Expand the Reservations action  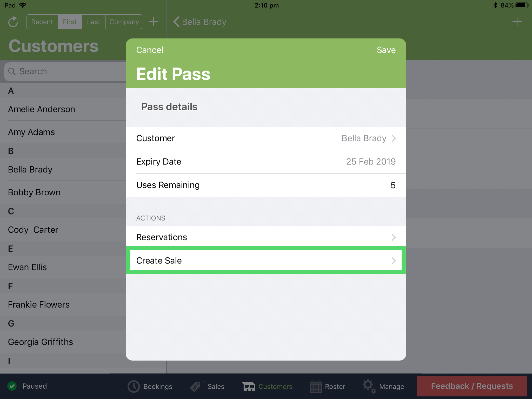point(265,237)
